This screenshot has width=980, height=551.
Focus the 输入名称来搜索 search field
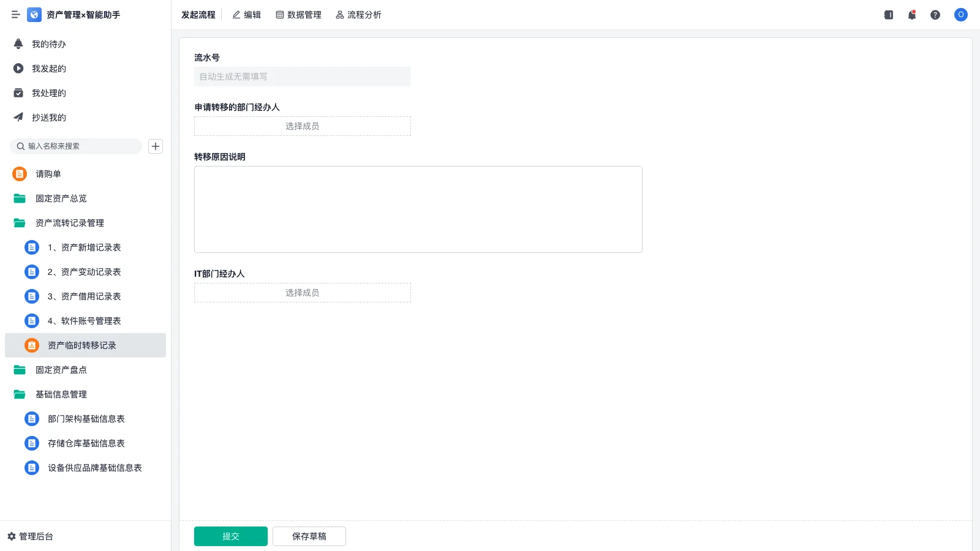click(76, 146)
